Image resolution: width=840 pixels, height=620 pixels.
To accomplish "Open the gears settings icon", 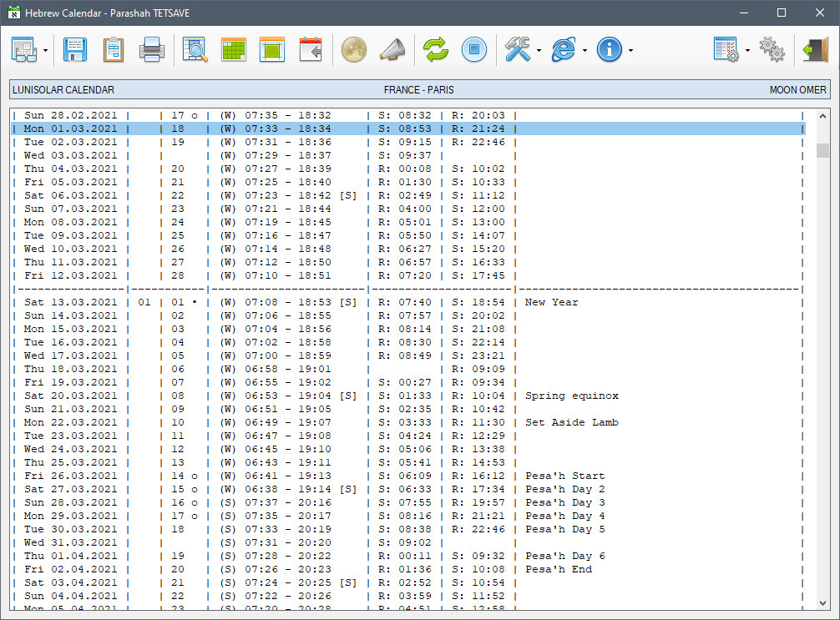I will [x=772, y=50].
